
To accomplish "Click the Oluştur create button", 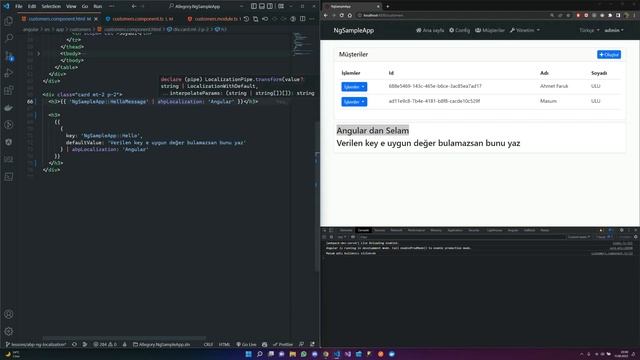I will (609, 54).
